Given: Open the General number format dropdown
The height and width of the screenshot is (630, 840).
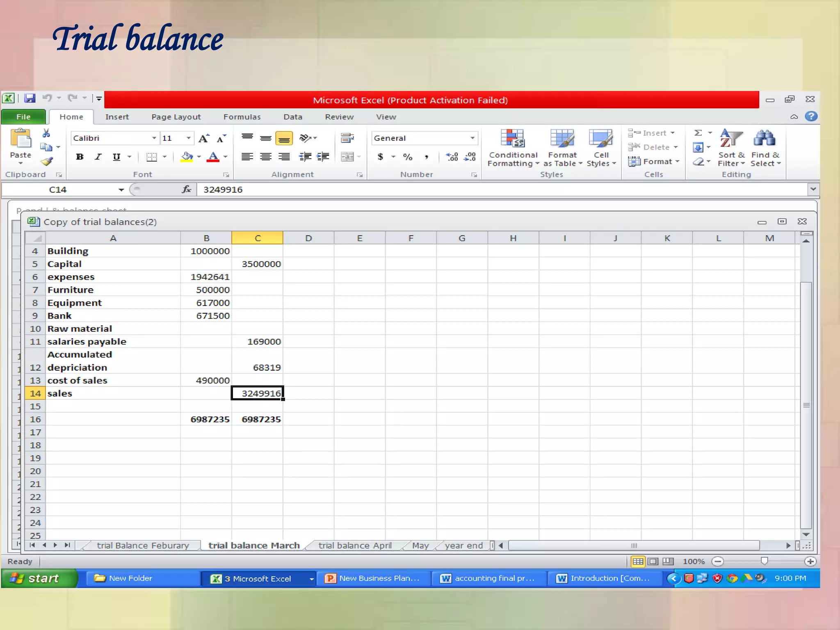Looking at the screenshot, I should [x=472, y=138].
